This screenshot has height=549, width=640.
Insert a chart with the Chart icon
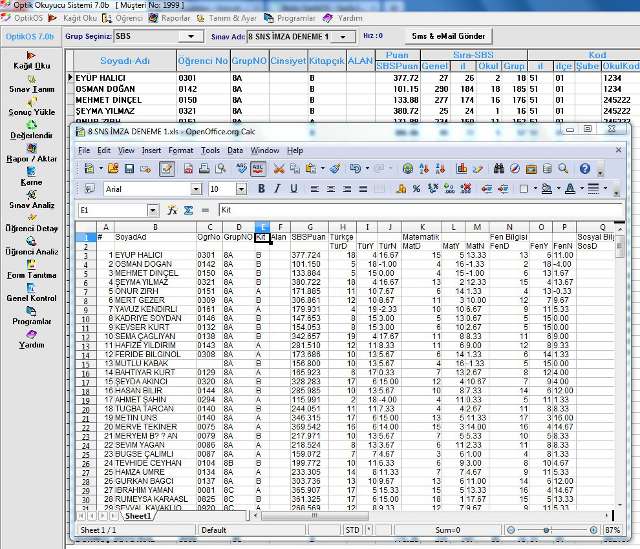pos(462,169)
